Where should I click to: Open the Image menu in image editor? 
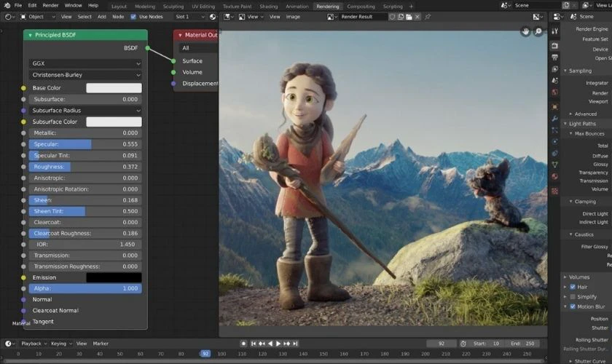[x=293, y=17]
